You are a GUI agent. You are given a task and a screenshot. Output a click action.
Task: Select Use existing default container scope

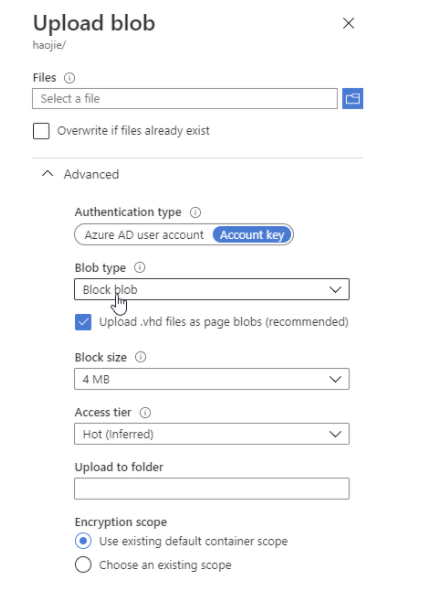point(83,541)
